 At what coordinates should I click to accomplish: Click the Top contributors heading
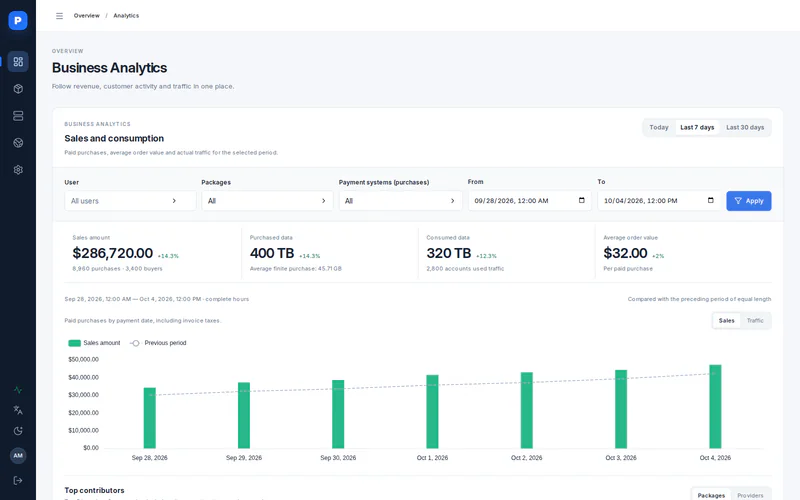click(x=94, y=490)
